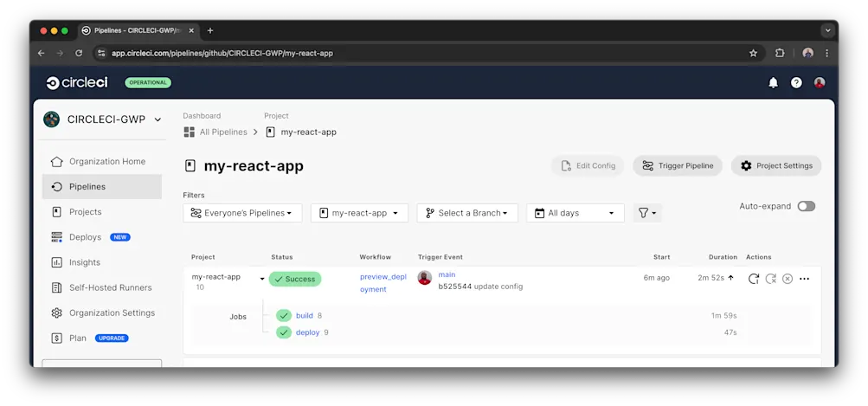The height and width of the screenshot is (406, 868).
Task: Open the deploy job link
Action: pos(308,332)
